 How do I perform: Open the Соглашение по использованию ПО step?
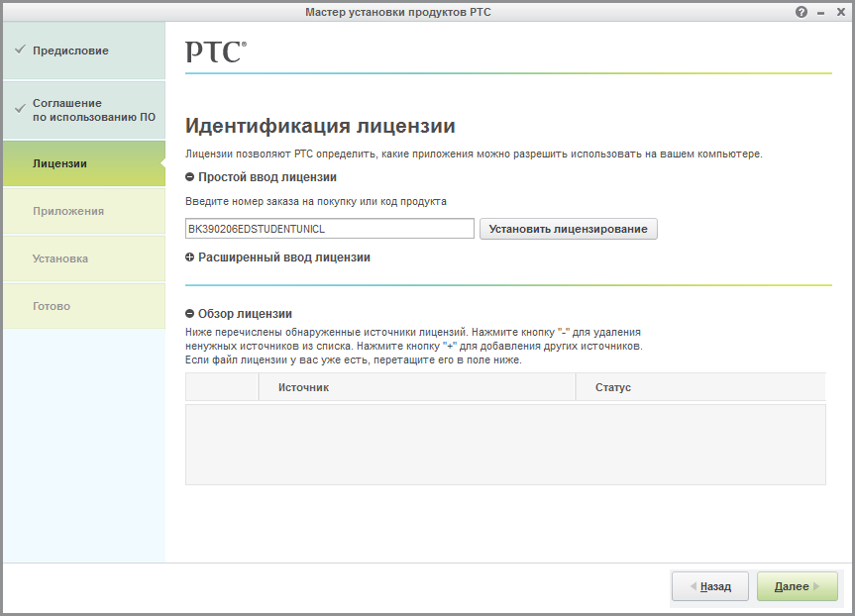[84, 110]
